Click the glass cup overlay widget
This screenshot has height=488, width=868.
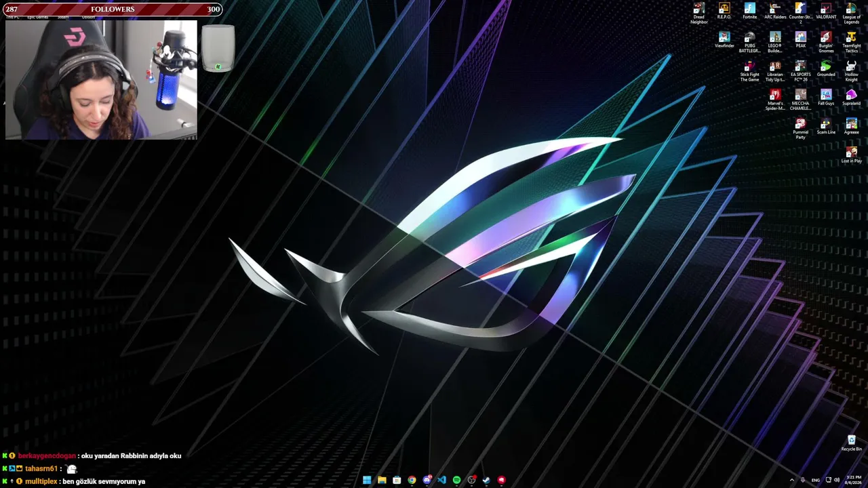click(x=218, y=48)
